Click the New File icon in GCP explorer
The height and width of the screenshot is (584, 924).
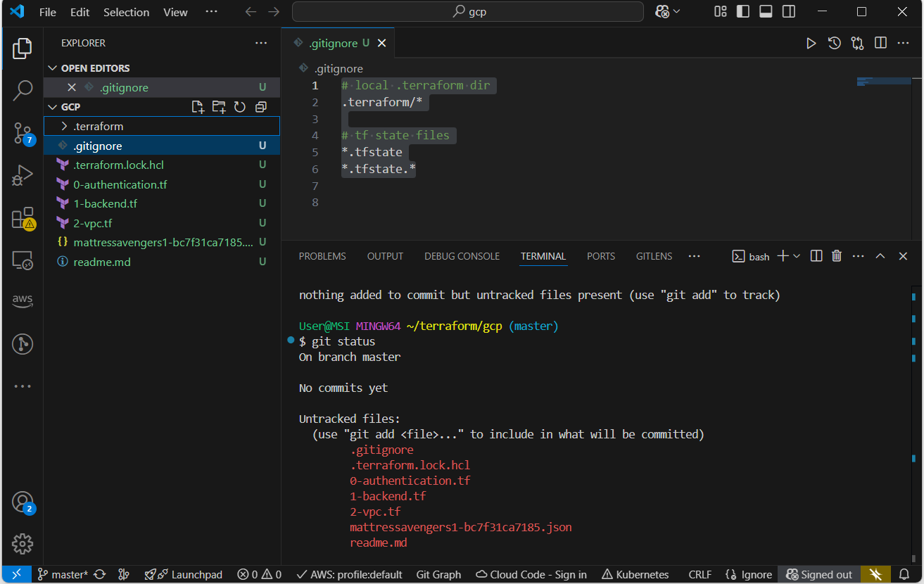198,107
